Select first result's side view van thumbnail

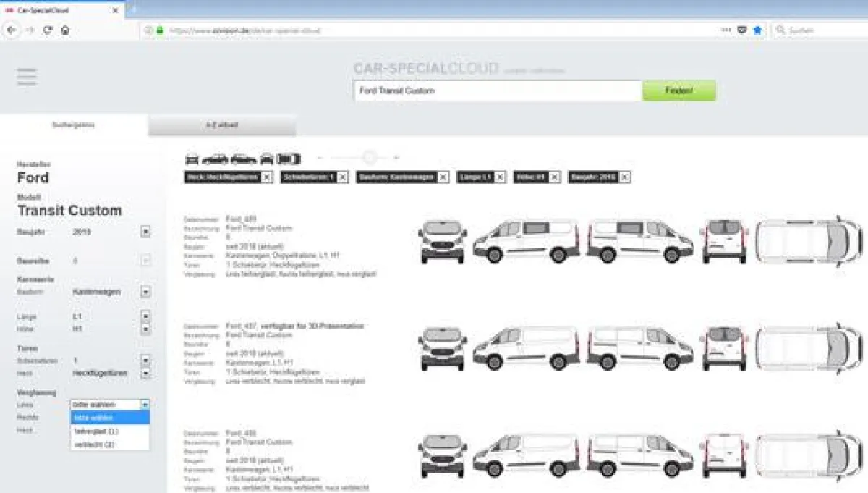[x=526, y=240]
